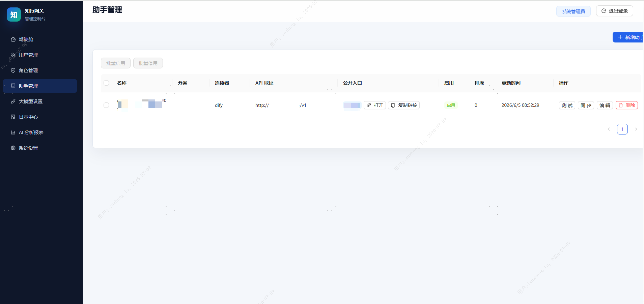The image size is (644, 304).
Task: Click the 知行网关 logo icon
Action: [14, 14]
